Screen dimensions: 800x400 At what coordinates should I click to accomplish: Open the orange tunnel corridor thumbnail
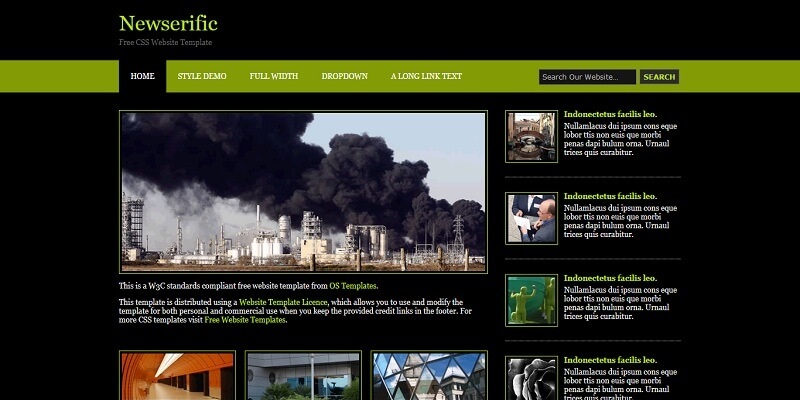(178, 375)
